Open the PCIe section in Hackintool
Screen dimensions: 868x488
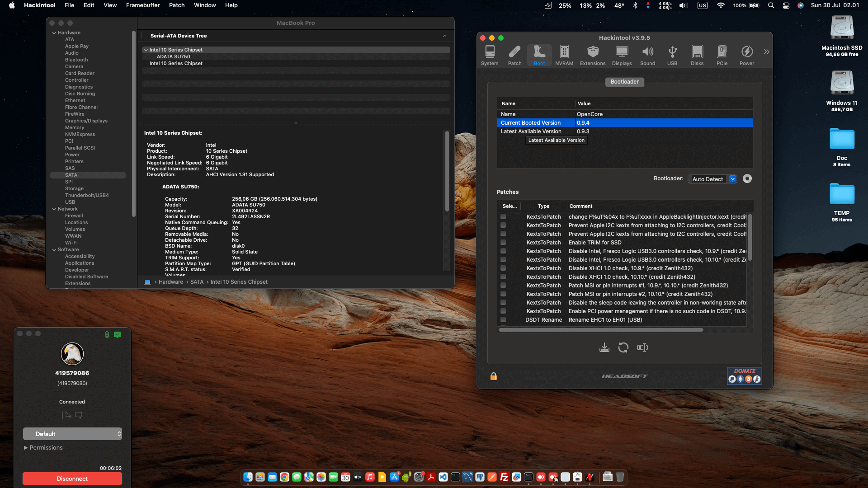(722, 56)
